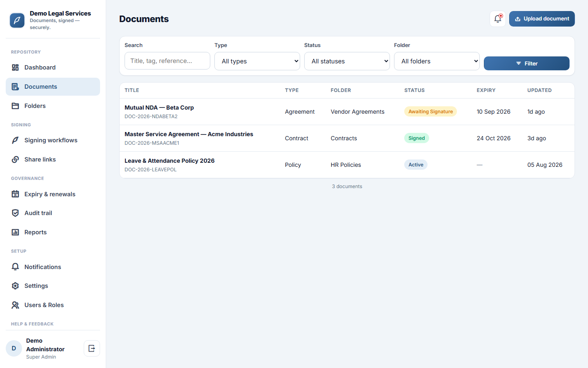
Task: Navigate to Share links
Action: (x=53, y=159)
